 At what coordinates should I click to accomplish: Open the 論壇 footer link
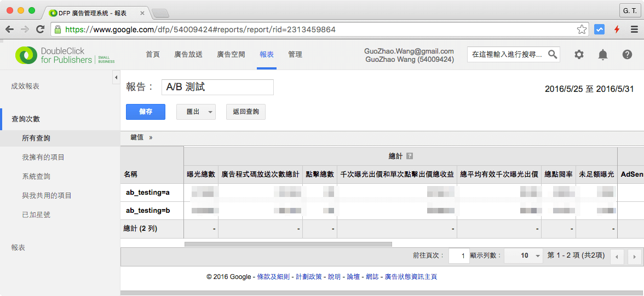click(x=353, y=277)
